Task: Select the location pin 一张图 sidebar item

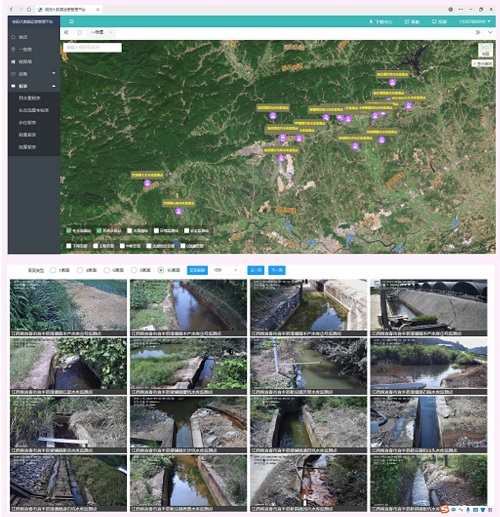Action: tap(34, 49)
